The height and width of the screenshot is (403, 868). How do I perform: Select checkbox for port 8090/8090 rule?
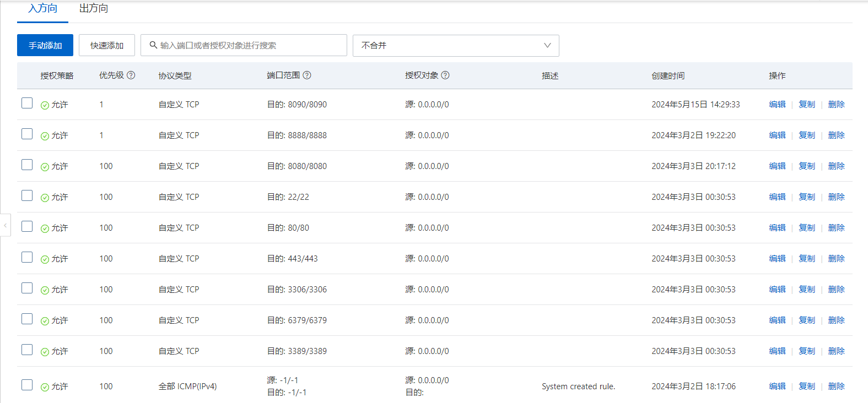pos(27,104)
